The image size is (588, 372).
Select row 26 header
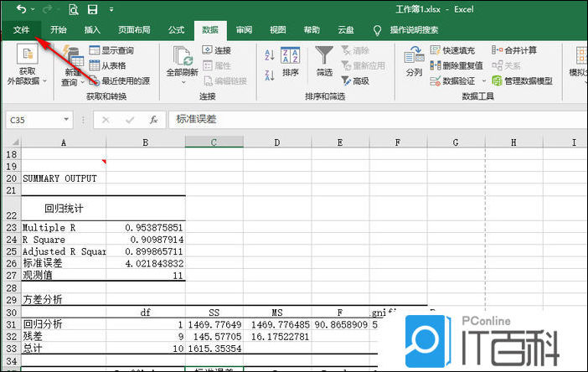[12, 263]
